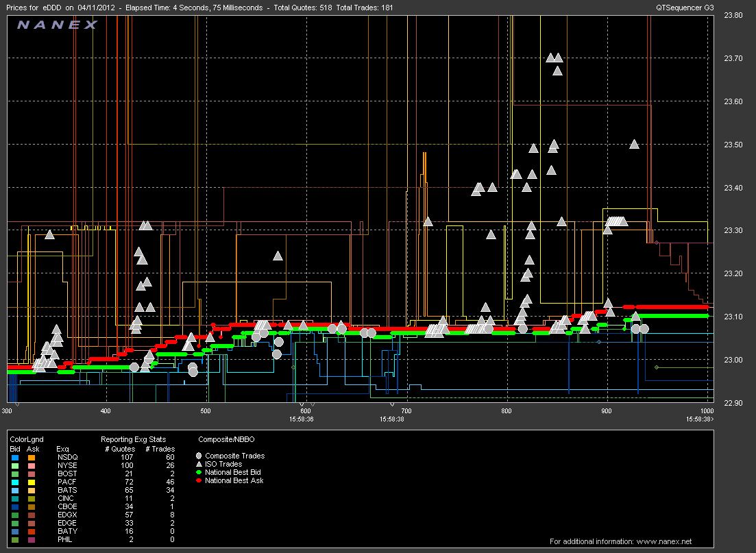756x553 pixels.
Task: Select the PACF ask yellow swatch
Action: (32, 482)
